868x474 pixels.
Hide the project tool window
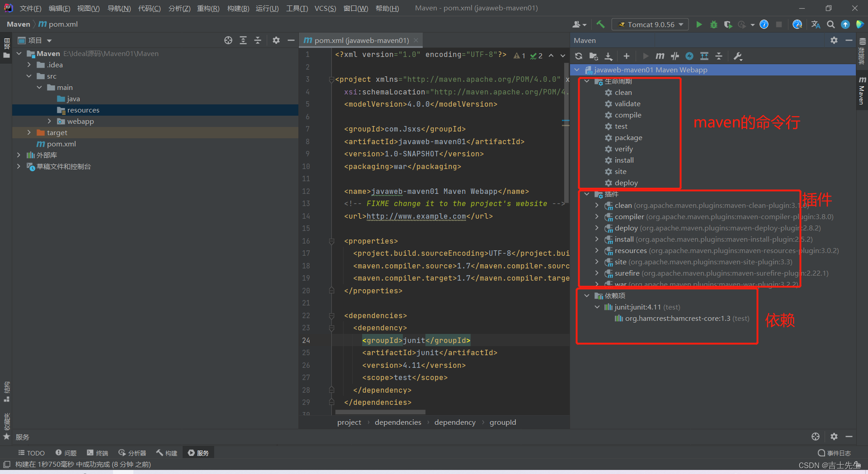point(291,40)
